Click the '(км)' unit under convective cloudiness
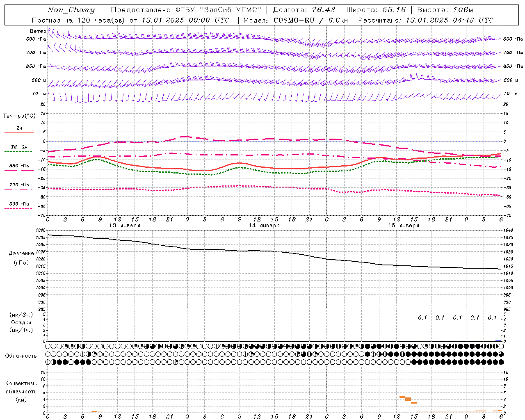Viewport: 525px width, 420px height. pos(21,399)
